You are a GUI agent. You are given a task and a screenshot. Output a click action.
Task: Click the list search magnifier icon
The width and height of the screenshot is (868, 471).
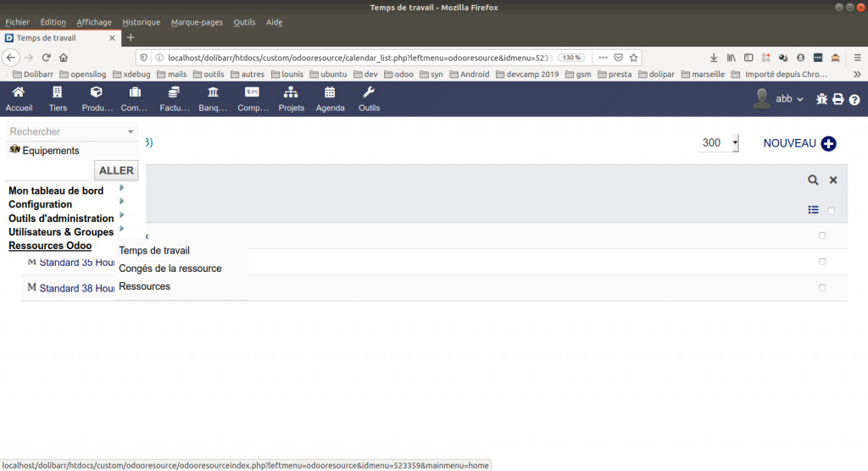pyautogui.click(x=813, y=180)
